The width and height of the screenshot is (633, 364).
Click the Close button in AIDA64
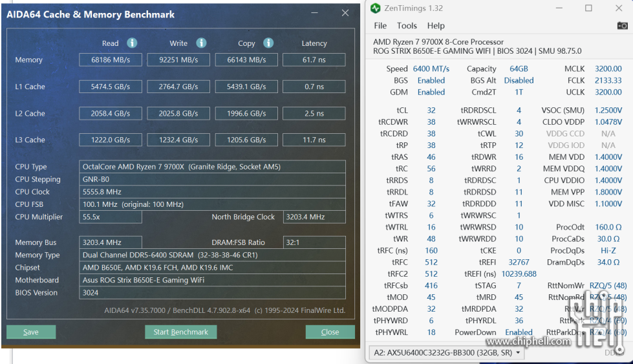coord(330,332)
